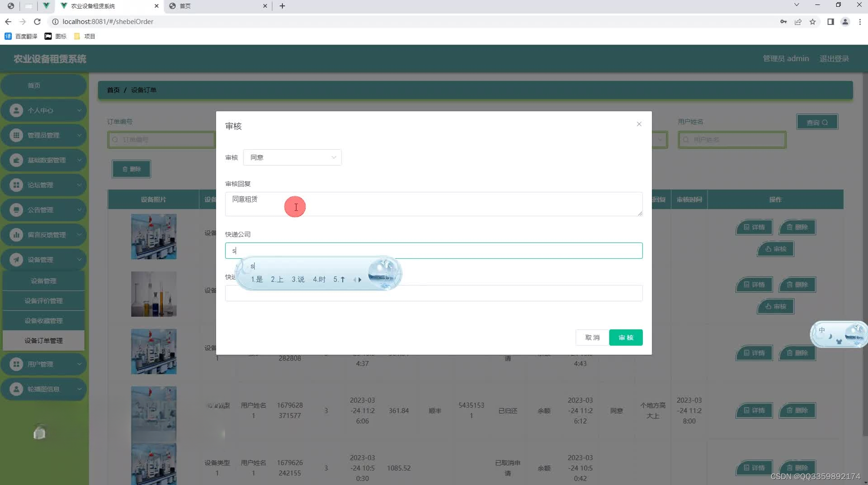This screenshot has width=868, height=485.
Task: Expand the 管理员管理 sidebar menu
Action: [x=43, y=135]
